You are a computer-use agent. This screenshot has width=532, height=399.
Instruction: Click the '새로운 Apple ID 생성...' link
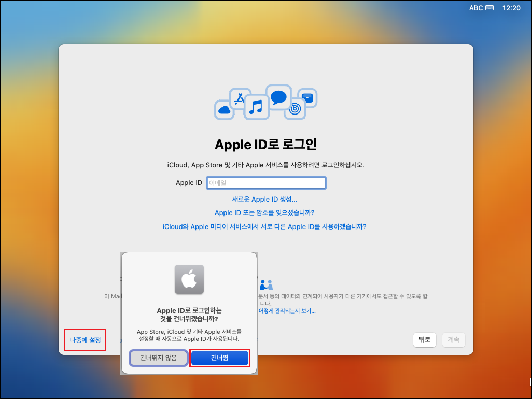pos(264,199)
